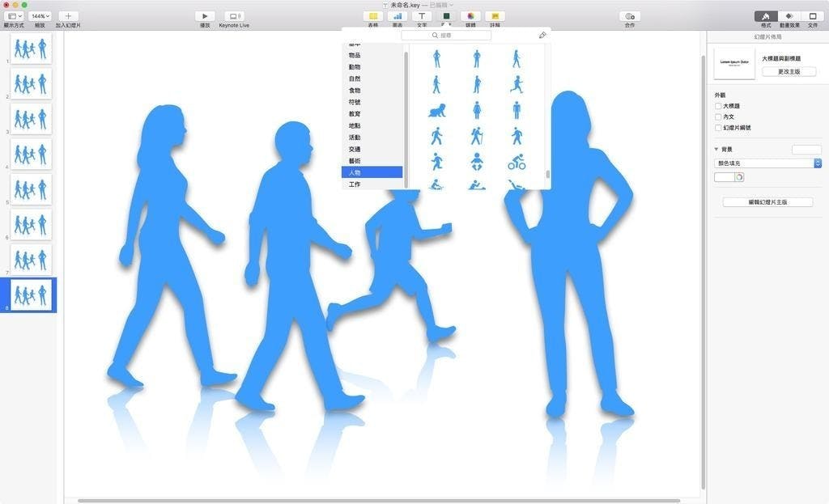Select the pen draw-shape tool icon
This screenshot has width=829, height=504.
(x=542, y=36)
